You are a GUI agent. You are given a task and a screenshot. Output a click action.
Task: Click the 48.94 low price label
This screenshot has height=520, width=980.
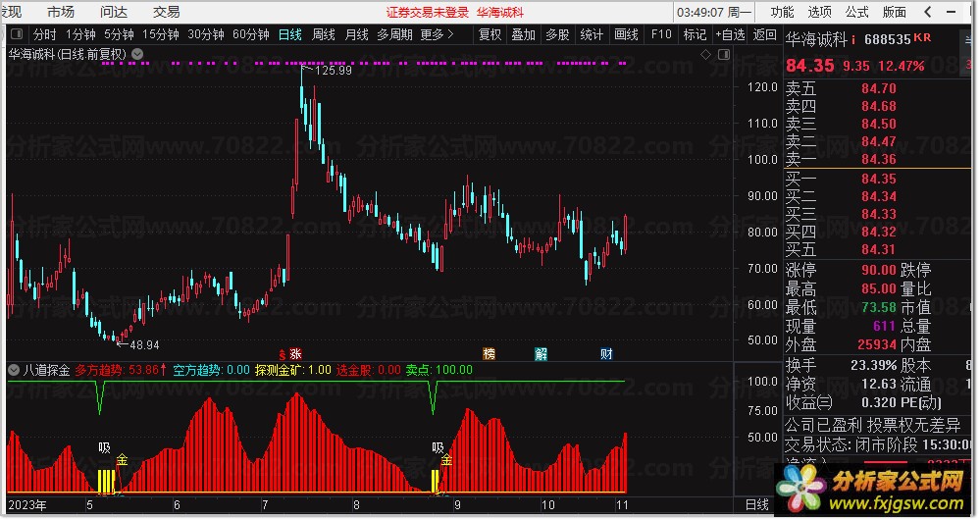[144, 345]
